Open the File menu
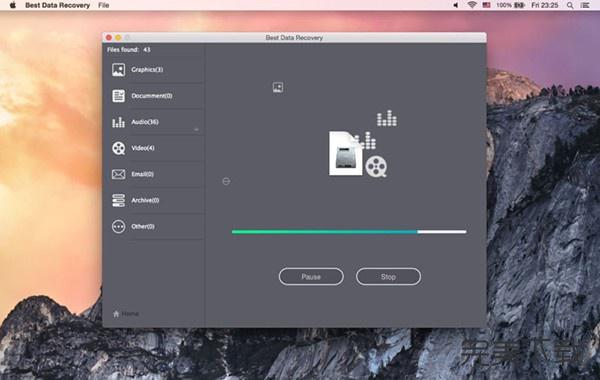The height and width of the screenshot is (380, 600). (104, 5)
